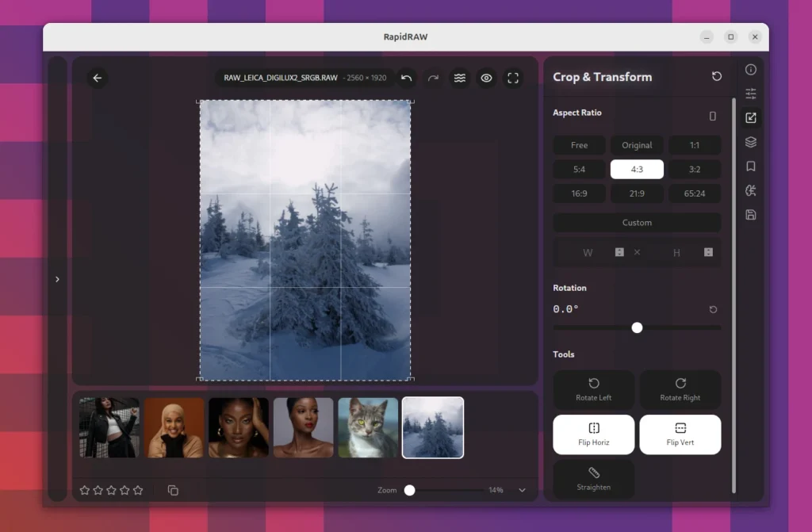812x532 pixels.
Task: Switch to the Free aspect ratio
Action: tap(579, 145)
